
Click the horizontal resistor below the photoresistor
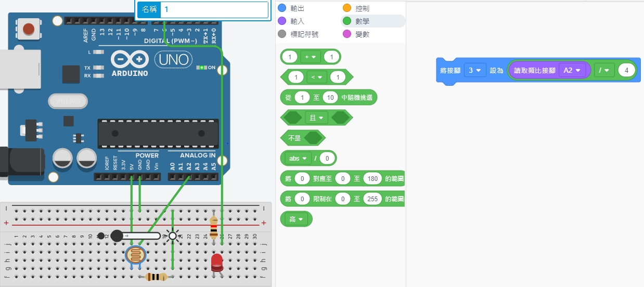pos(156,277)
